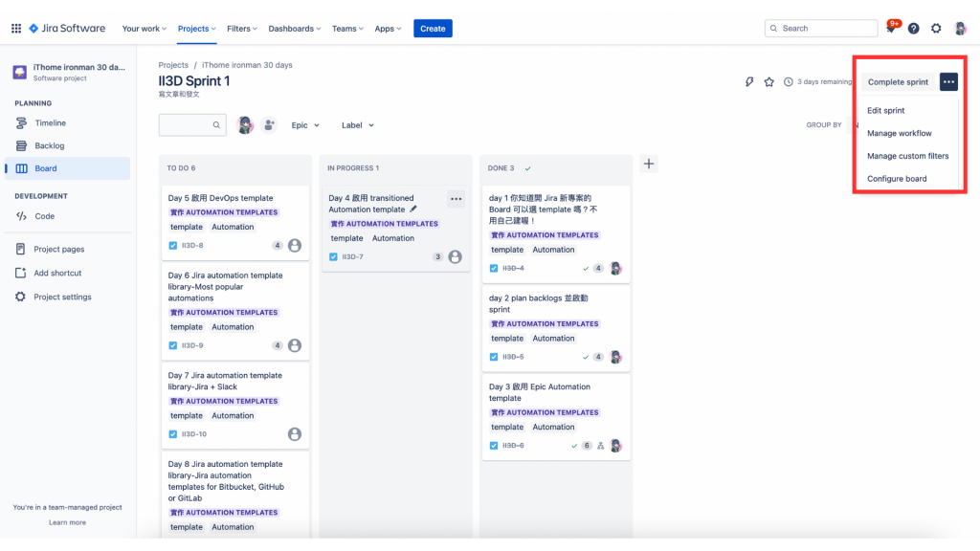Open the settings gear icon
Image resolution: width=980 pixels, height=551 pixels.
point(936,28)
